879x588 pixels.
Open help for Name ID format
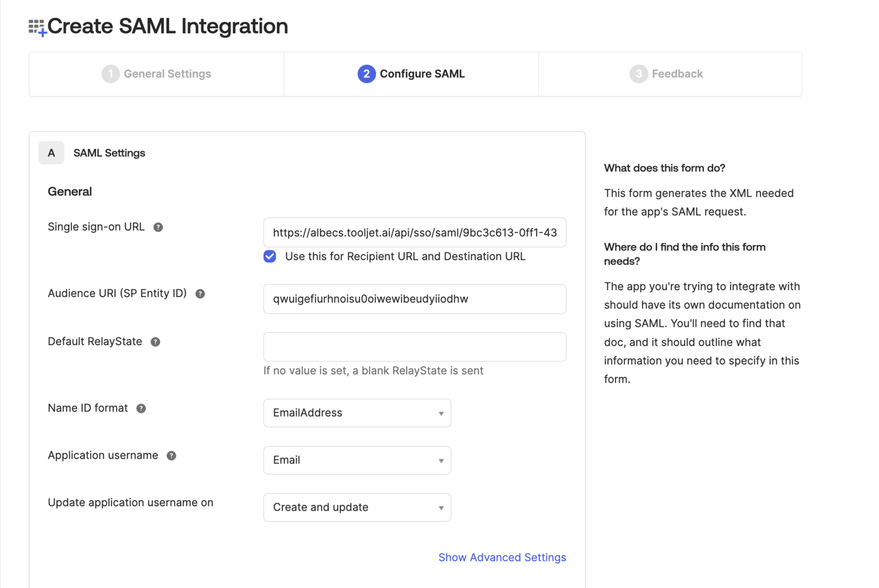coord(141,408)
